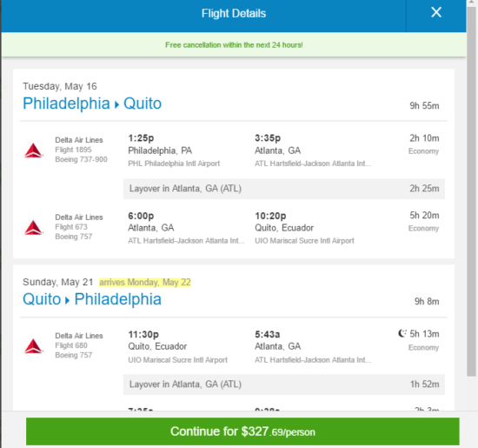Continue for $327.69 per person

(242, 431)
